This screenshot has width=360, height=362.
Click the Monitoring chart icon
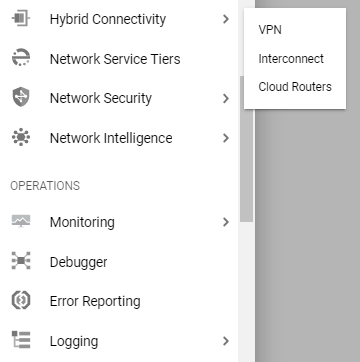(x=21, y=221)
